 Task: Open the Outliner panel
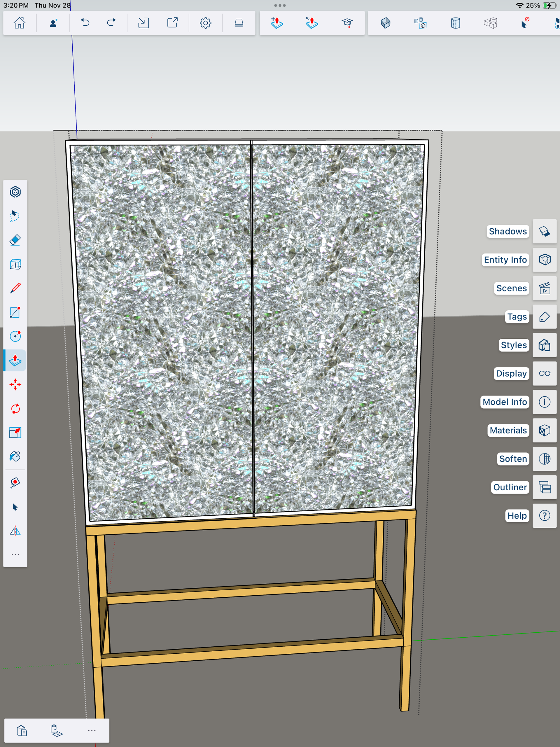tap(544, 487)
